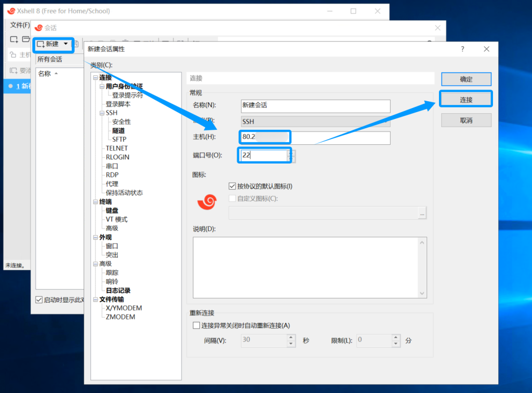Viewport: 532px width, 393px height.
Task: Click the 名称 column header to sort
Action: [x=45, y=74]
